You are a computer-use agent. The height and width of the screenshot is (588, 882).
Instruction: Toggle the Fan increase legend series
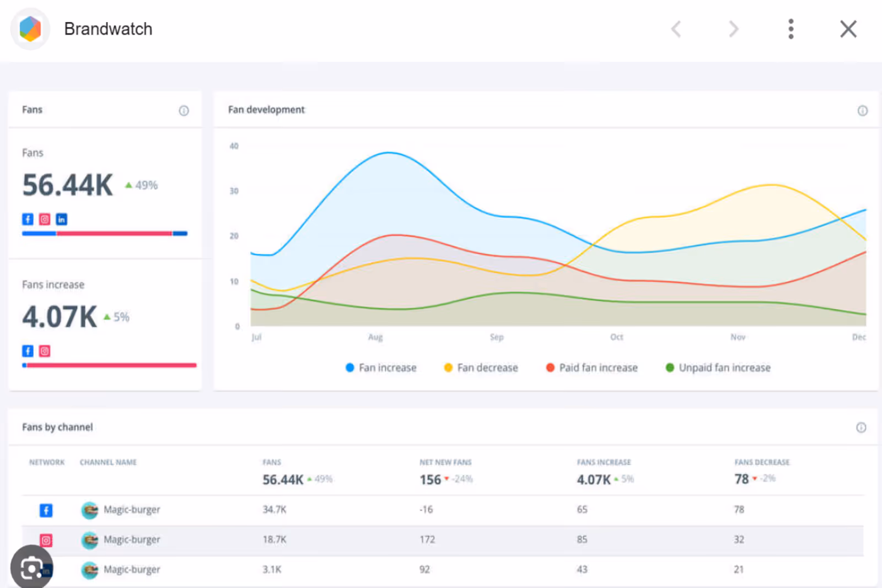click(381, 368)
